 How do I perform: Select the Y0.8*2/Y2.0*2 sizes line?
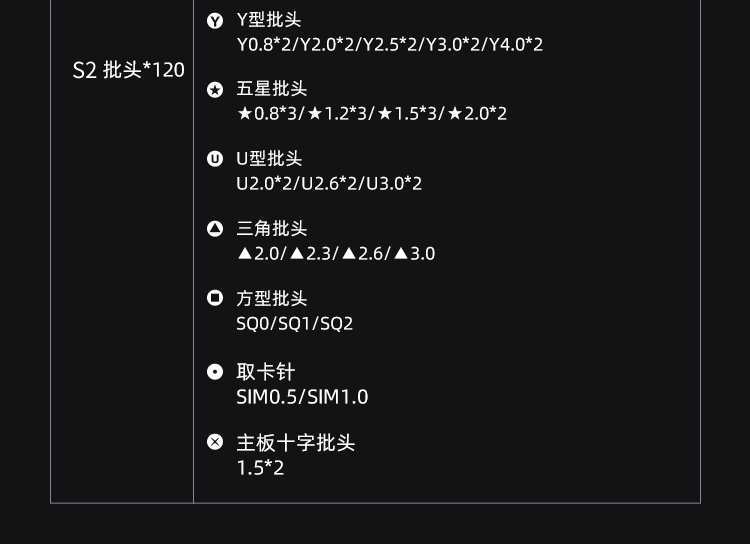point(390,45)
